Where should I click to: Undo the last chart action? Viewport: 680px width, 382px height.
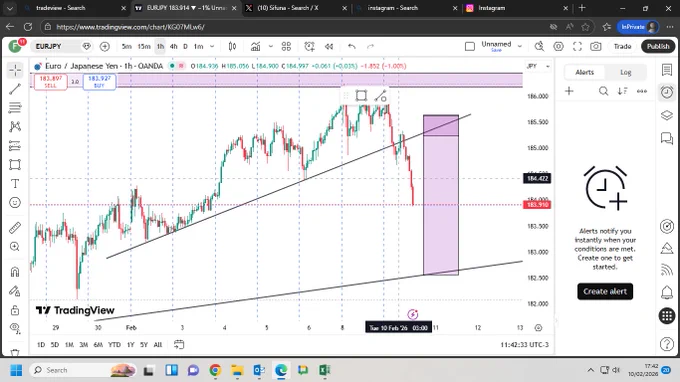[352, 46]
